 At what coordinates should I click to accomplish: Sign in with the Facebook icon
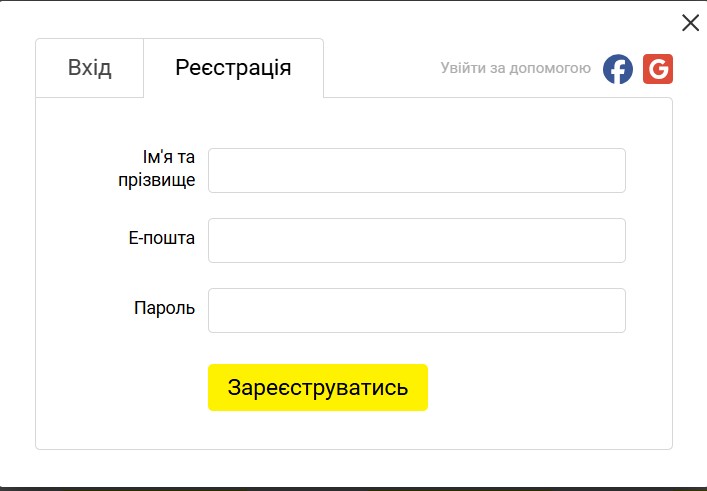tap(618, 69)
